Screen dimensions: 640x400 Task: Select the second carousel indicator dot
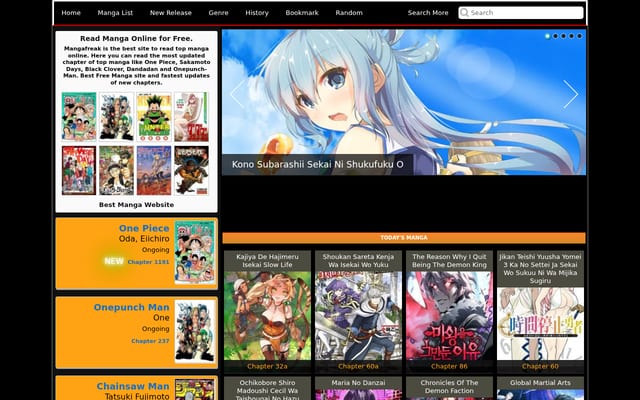point(555,36)
